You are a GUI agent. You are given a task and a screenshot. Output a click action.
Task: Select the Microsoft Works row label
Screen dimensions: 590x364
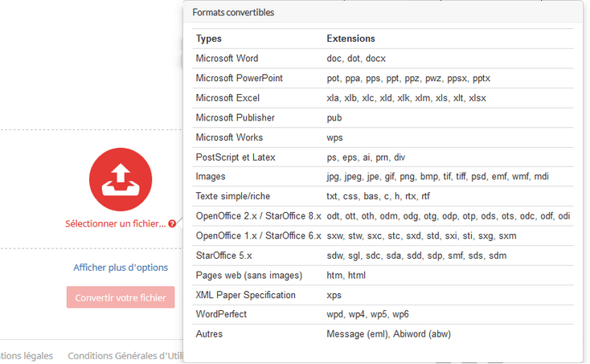point(229,137)
